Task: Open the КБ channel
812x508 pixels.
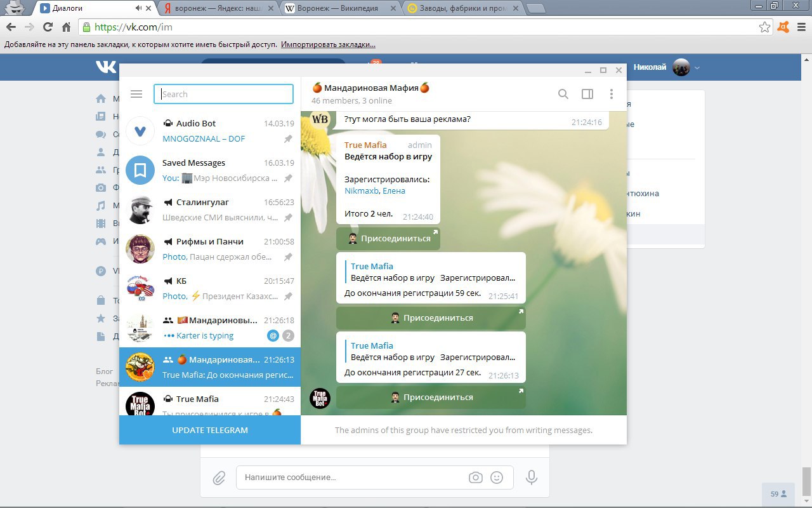Action: [210, 288]
